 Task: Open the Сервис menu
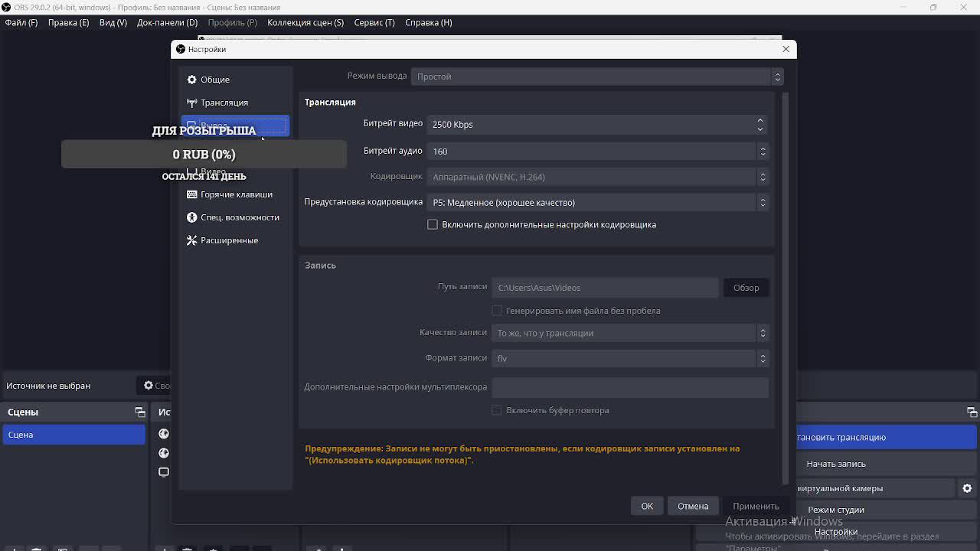pyautogui.click(x=374, y=22)
